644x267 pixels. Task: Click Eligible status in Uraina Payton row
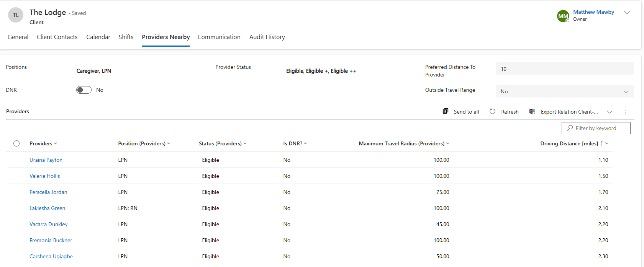coord(211,160)
